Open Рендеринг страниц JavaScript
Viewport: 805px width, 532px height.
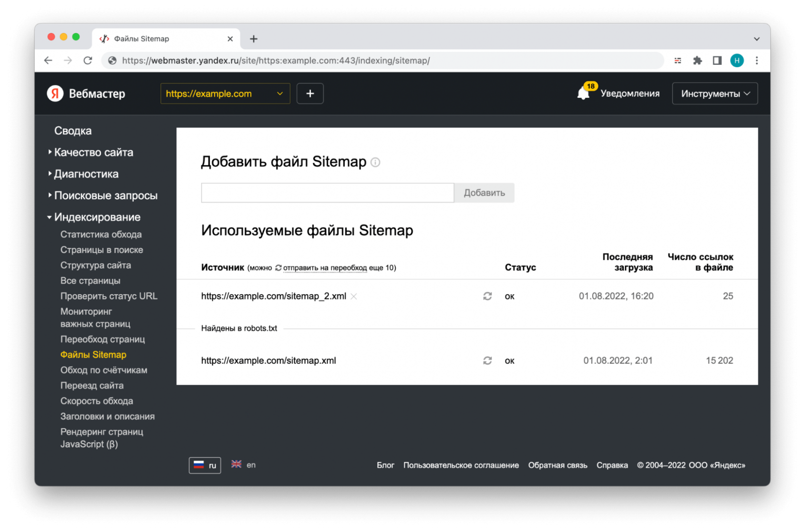(102, 438)
